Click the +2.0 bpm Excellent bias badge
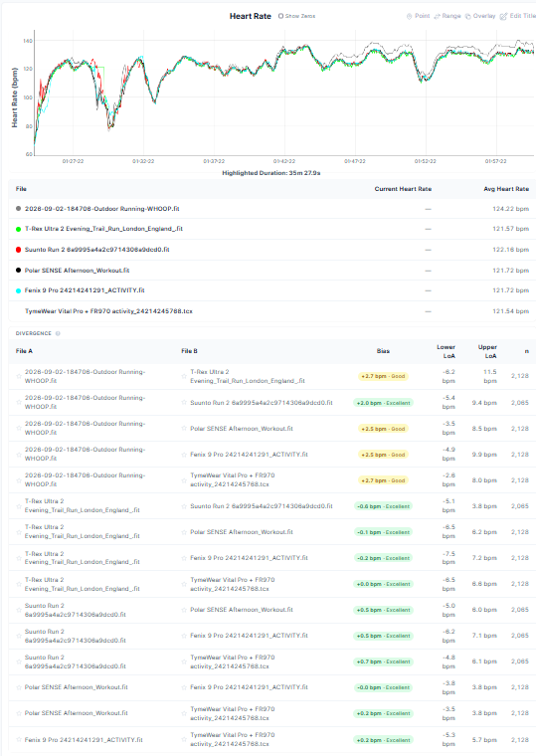Viewport: 536px width, 756px height. (x=383, y=403)
